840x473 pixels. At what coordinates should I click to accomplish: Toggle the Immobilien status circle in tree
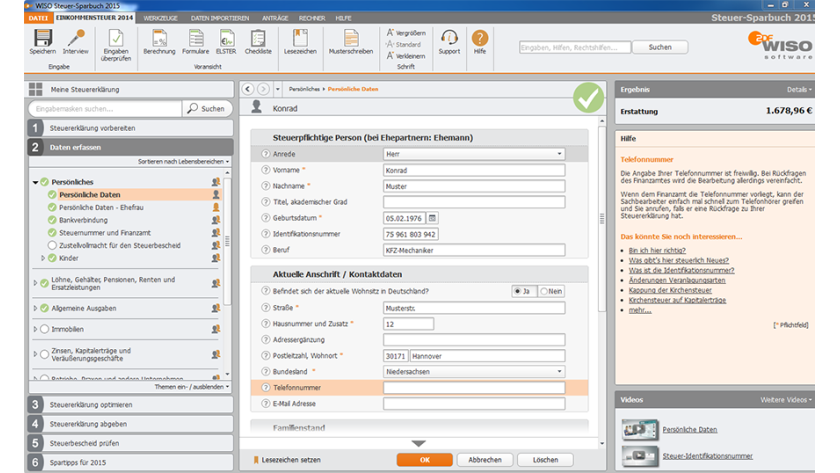pyautogui.click(x=44, y=329)
